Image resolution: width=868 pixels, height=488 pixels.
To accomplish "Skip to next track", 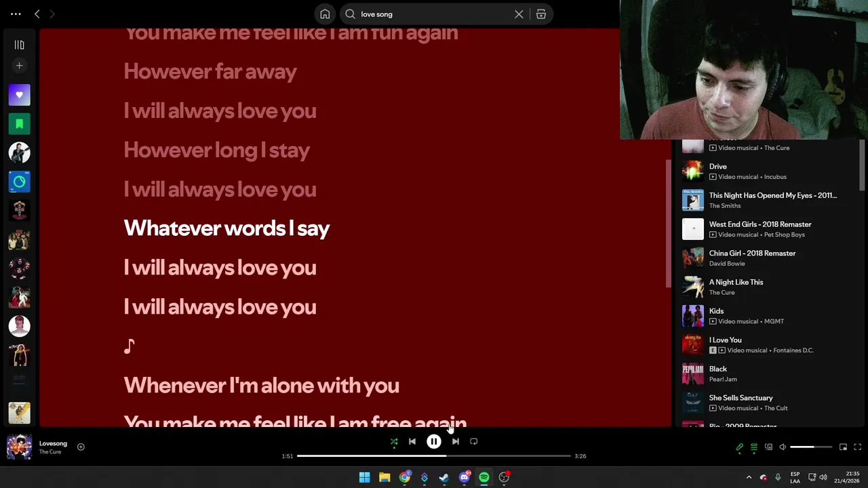I will (x=456, y=442).
